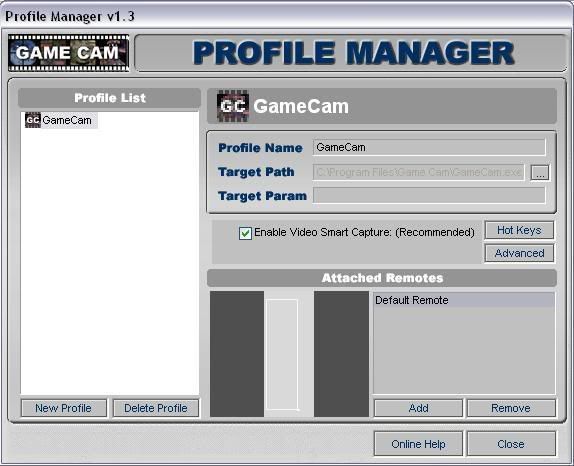574x466 pixels.
Task: Click the Profile Name input field
Action: (429, 147)
